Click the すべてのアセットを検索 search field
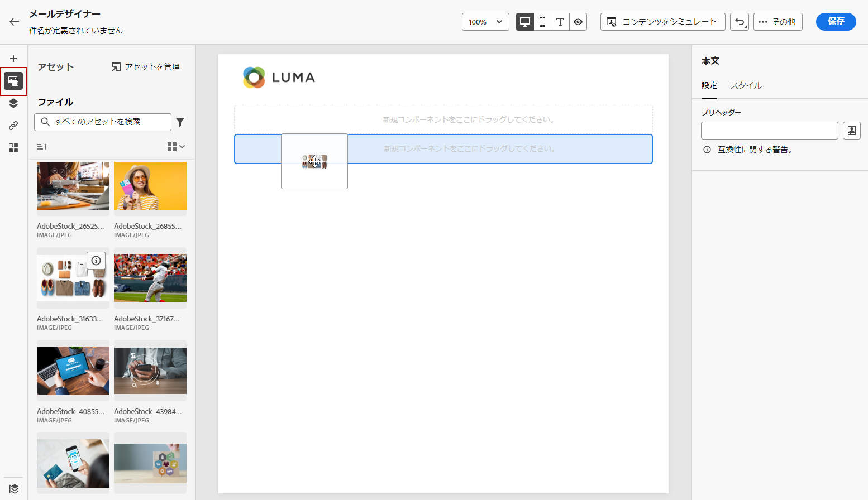Viewport: 868px width, 500px height. 103,122
